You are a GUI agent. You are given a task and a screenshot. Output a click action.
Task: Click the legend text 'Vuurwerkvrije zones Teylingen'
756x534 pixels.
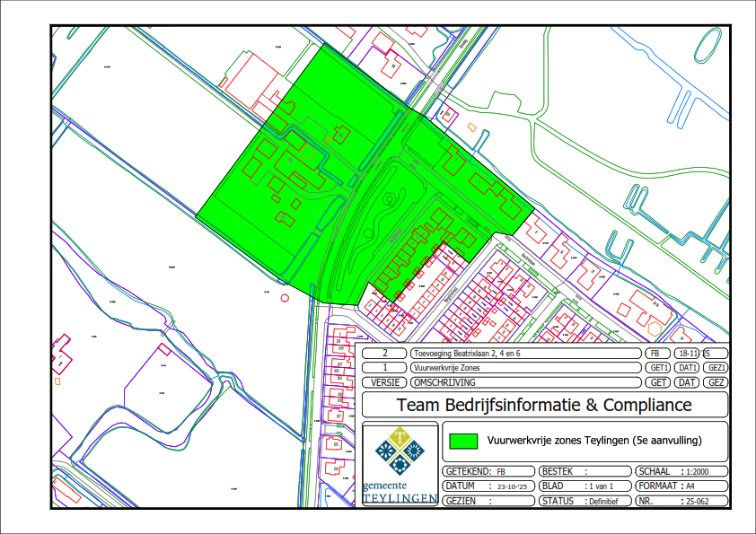(593, 441)
